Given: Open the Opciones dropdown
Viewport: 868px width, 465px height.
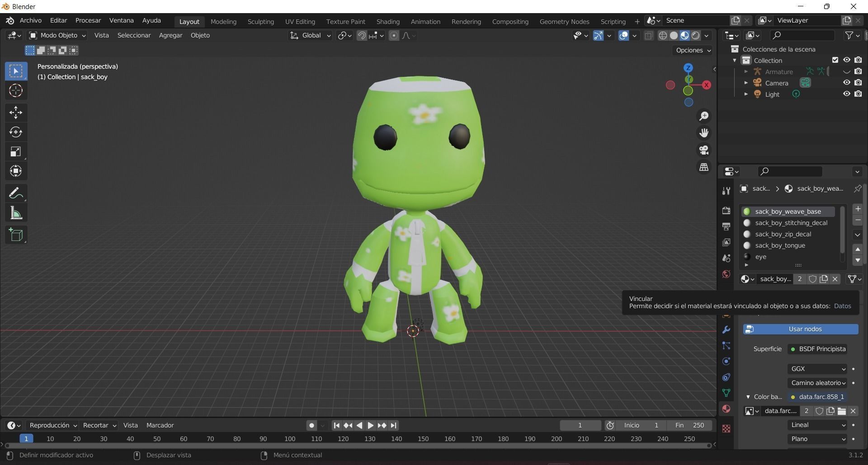Looking at the screenshot, I should pyautogui.click(x=692, y=50).
